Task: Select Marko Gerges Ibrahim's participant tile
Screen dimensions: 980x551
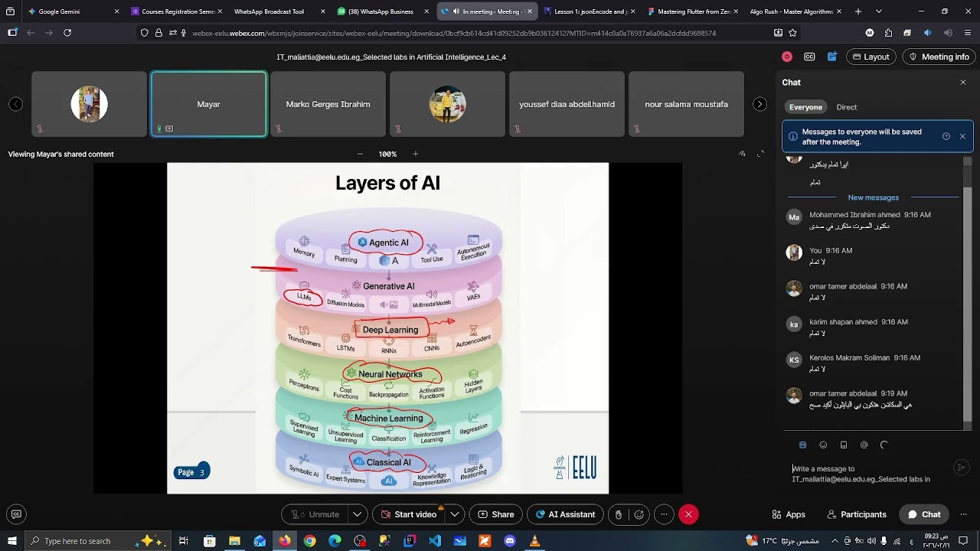Action: coord(328,104)
